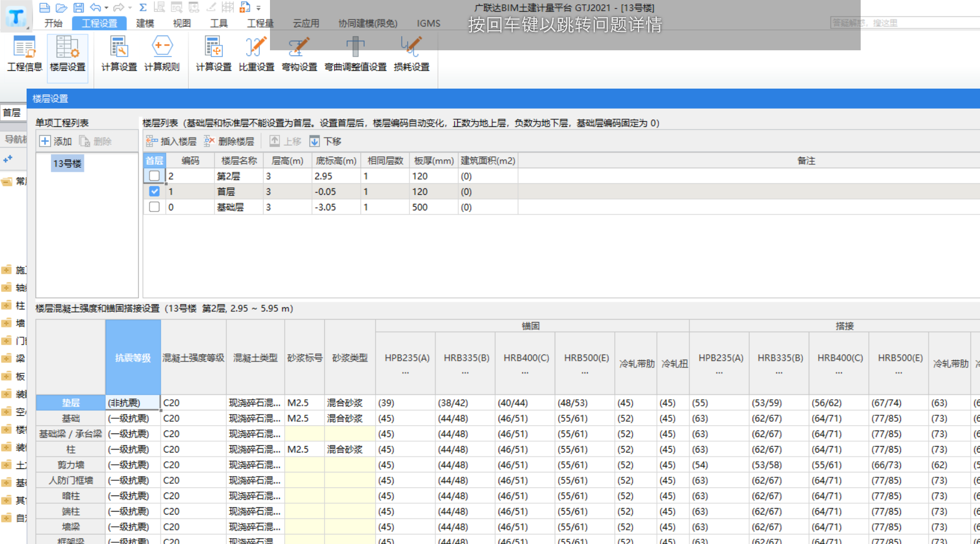Click the 底标高 cell showing -0.05
The width and height of the screenshot is (980, 544).
(x=336, y=191)
